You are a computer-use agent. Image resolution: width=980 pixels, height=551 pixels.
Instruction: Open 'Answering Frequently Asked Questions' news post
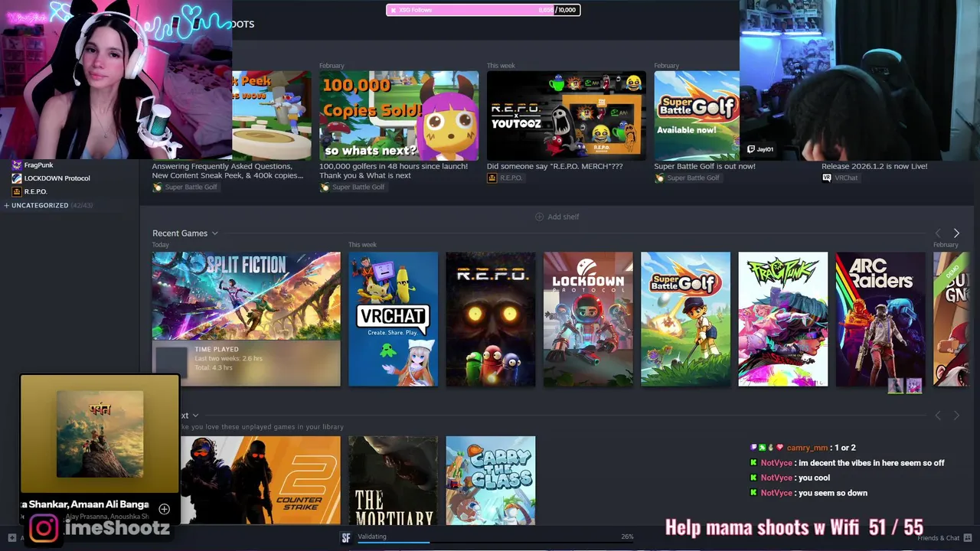coord(227,171)
